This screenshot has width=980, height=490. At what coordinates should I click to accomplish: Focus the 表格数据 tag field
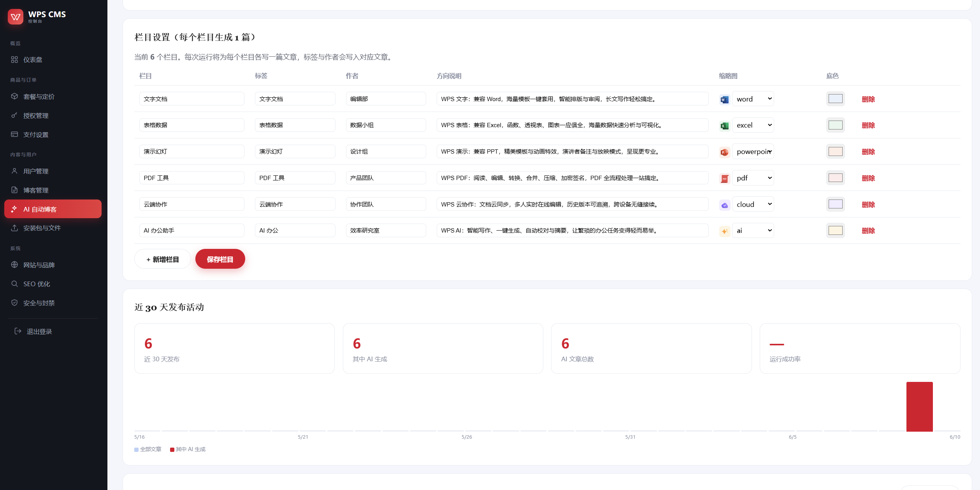[x=295, y=125]
